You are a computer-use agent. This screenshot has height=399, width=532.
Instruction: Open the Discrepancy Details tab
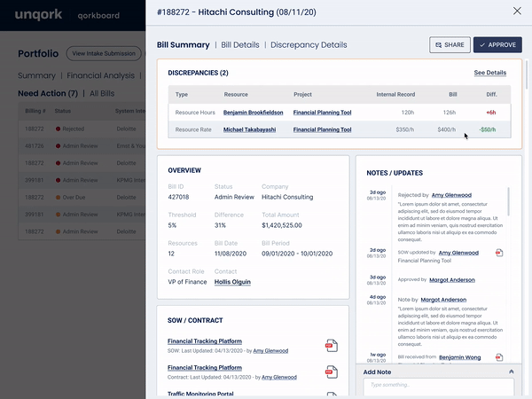pyautogui.click(x=309, y=45)
